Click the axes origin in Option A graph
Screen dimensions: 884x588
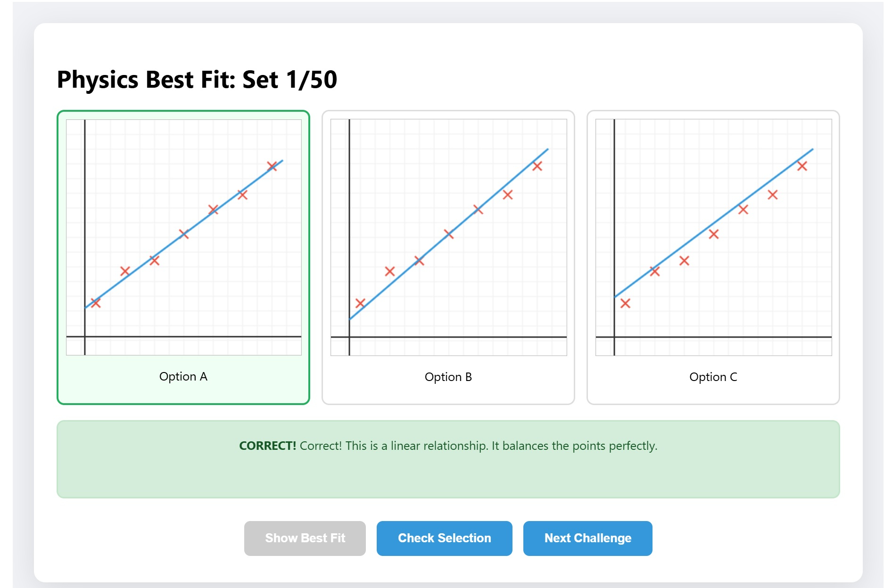click(85, 337)
